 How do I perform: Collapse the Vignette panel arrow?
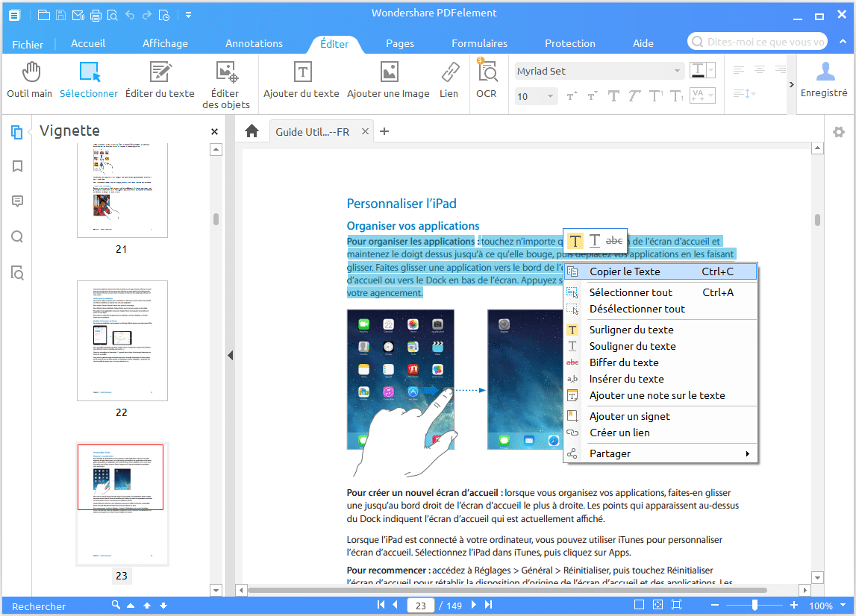(x=231, y=356)
